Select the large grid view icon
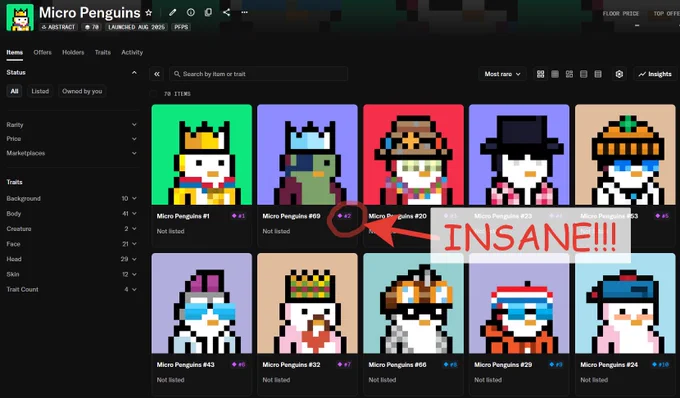 click(540, 74)
